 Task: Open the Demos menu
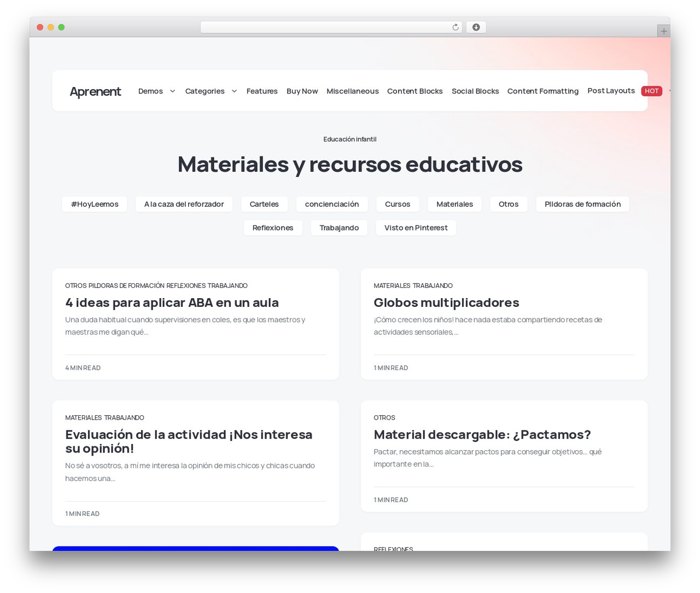point(150,91)
